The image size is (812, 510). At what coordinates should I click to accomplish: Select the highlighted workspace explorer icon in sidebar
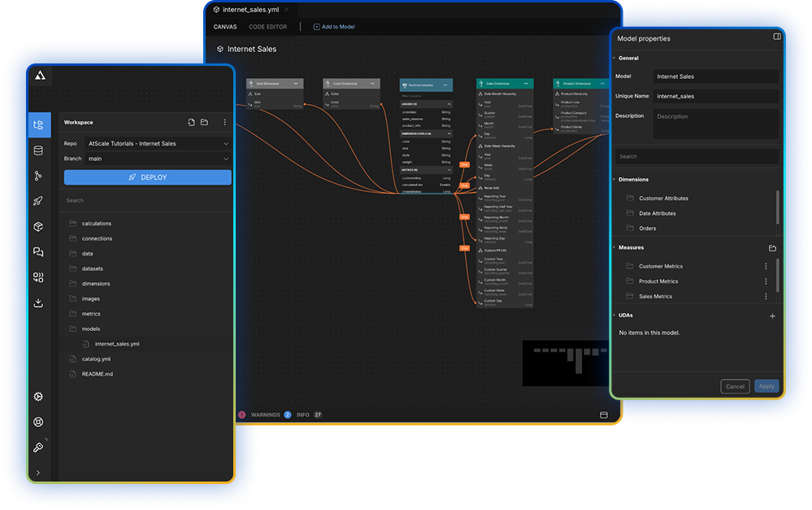click(38, 124)
